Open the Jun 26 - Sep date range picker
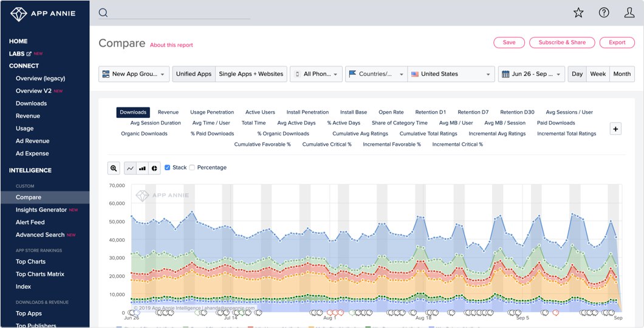Viewport: 644px width, 328px height. click(x=532, y=74)
